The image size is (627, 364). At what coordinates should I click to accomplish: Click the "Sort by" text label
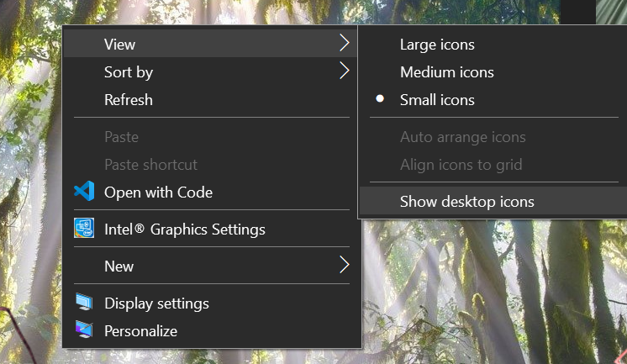(x=129, y=72)
